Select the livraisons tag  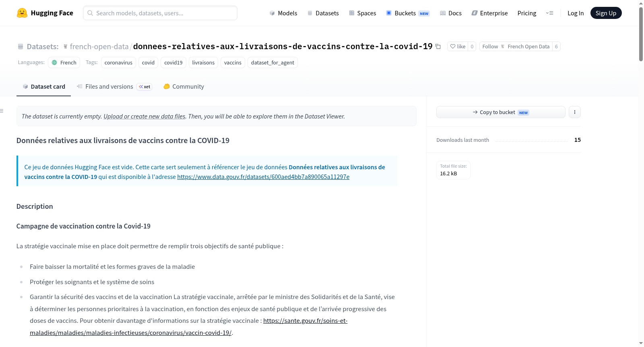pos(203,62)
